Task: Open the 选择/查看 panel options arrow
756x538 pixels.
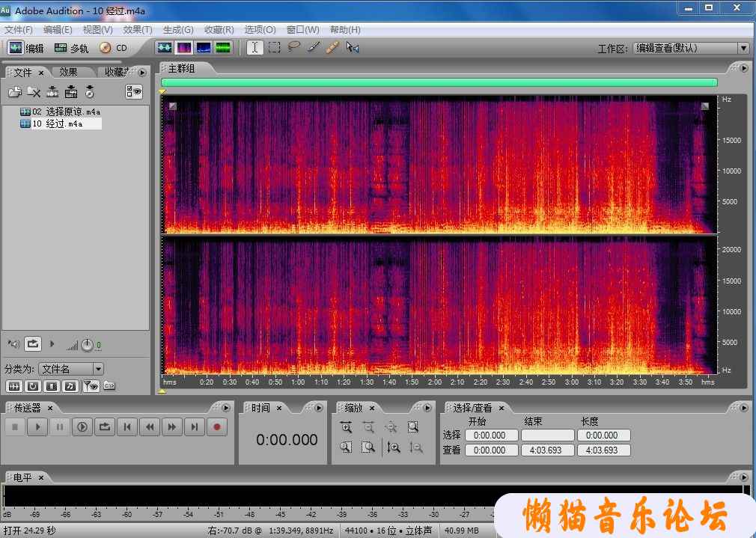Action: coord(744,408)
